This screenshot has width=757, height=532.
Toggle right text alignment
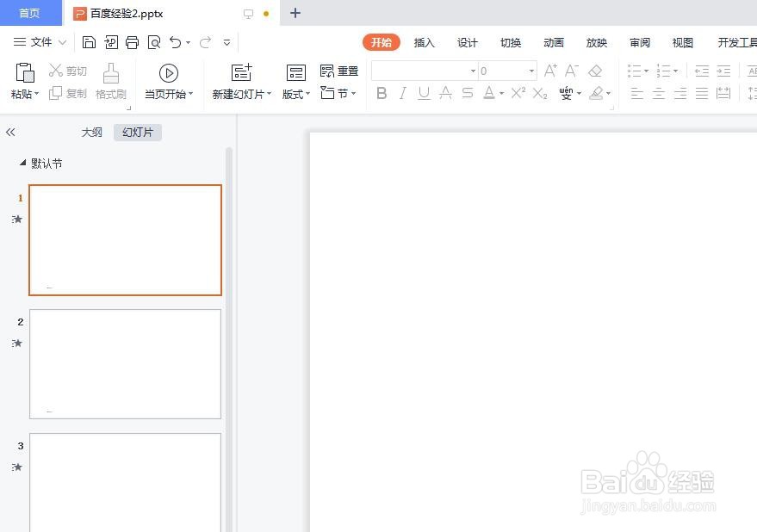[x=680, y=93]
